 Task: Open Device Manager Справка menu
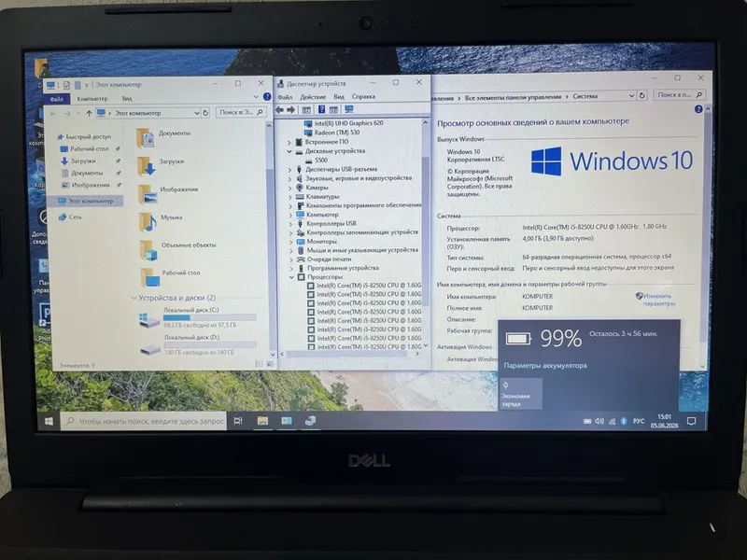click(363, 97)
